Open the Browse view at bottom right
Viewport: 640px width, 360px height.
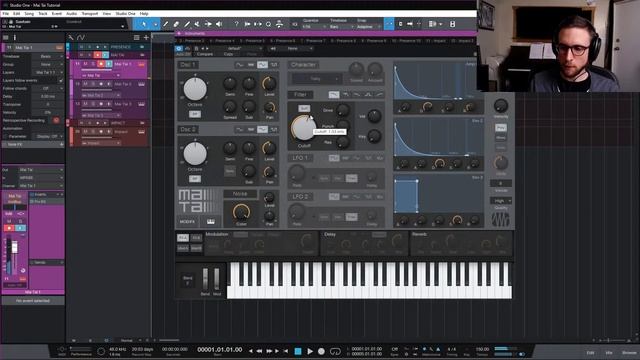point(629,352)
